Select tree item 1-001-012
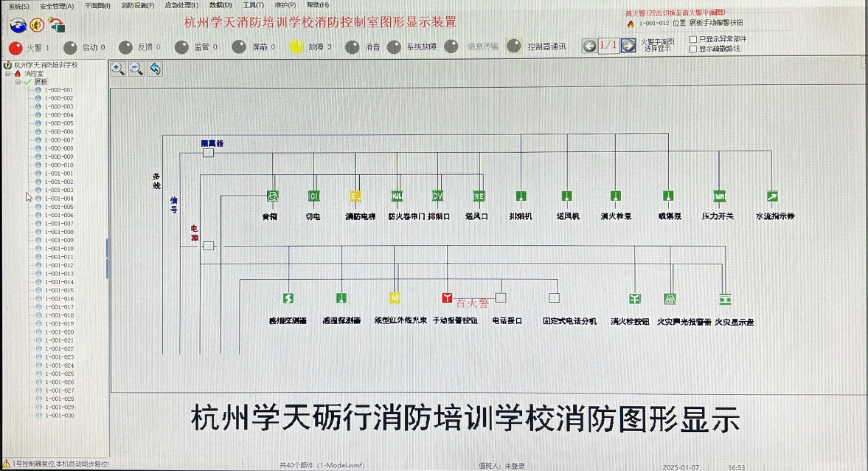 [59, 265]
